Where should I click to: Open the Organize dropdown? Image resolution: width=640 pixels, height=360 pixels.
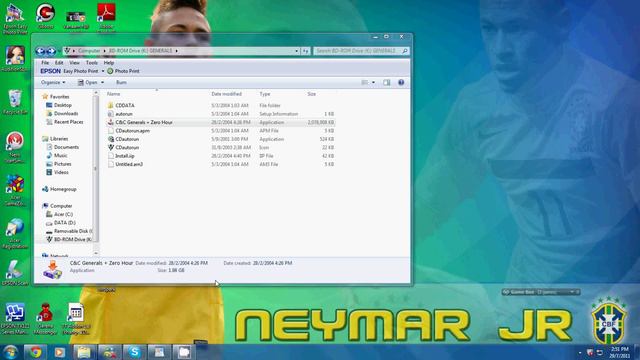[53, 82]
